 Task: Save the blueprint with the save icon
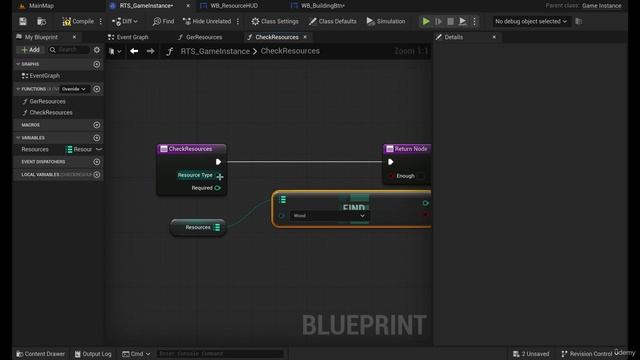(23, 21)
